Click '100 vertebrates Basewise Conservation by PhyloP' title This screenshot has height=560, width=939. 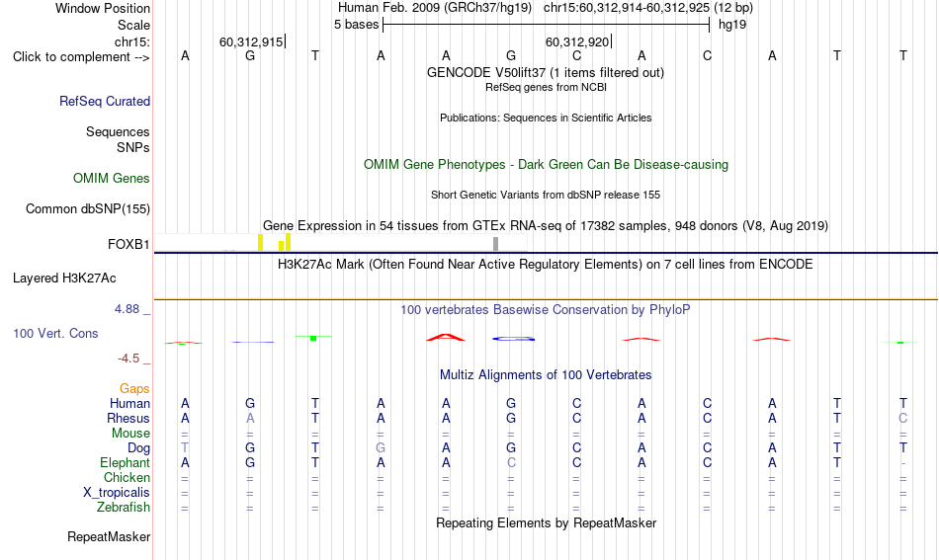pos(546,309)
